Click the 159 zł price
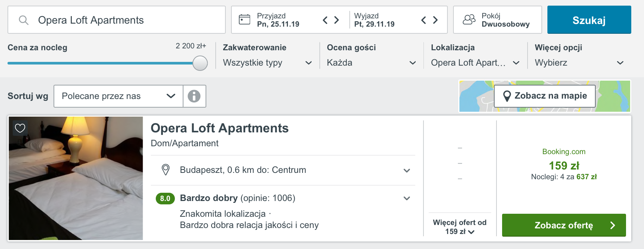This screenshot has width=644, height=249. [564, 165]
